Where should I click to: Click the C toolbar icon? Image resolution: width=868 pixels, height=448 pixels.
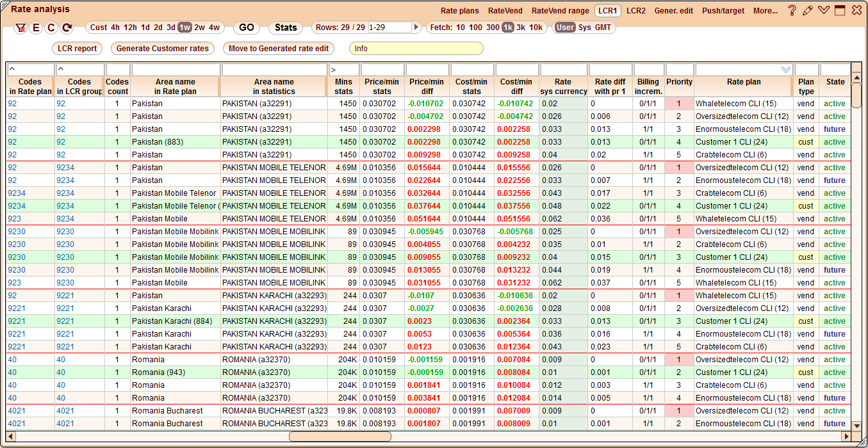point(51,28)
